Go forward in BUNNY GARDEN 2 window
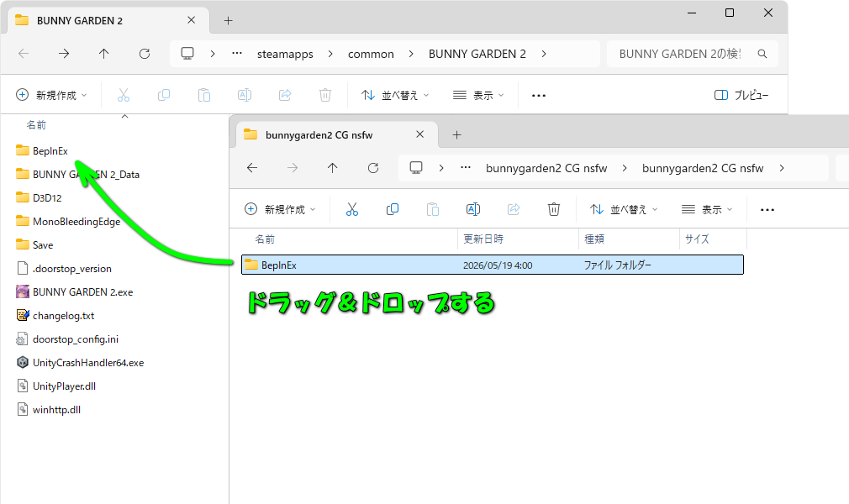This screenshot has width=849, height=504. click(64, 54)
